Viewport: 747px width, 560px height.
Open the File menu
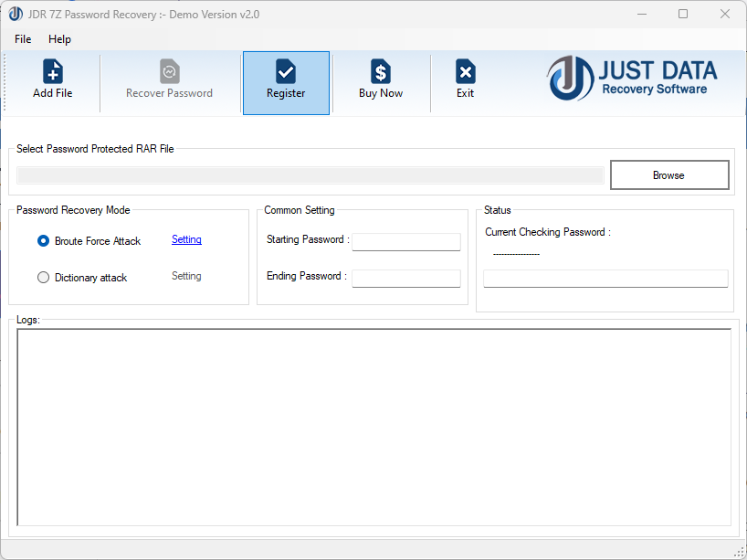[22, 39]
